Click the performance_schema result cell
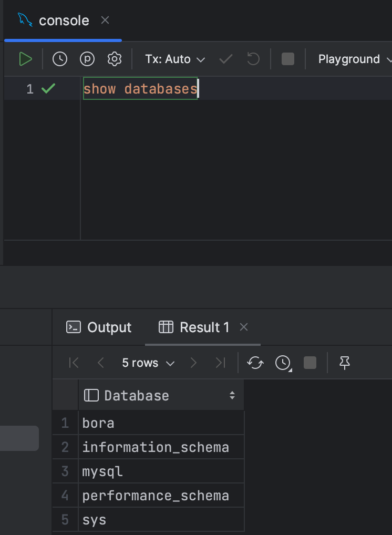This screenshot has width=392, height=535. tap(156, 496)
